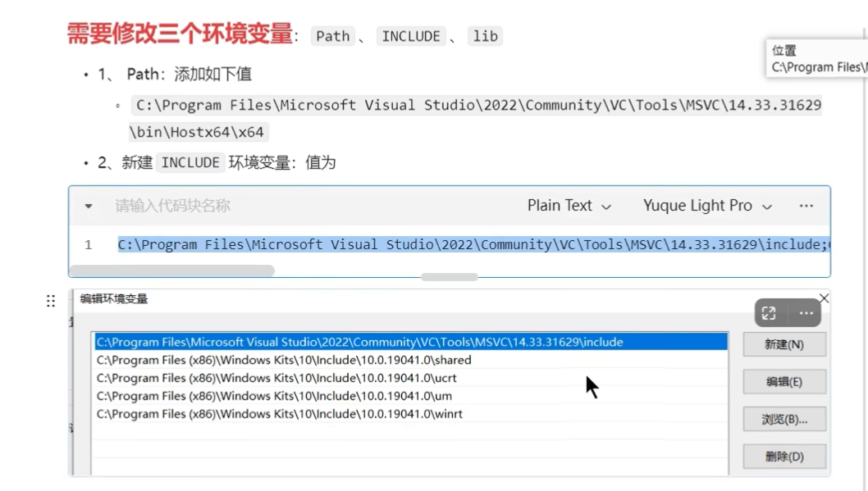Select the 10.0.19041.0\ucrt path row

coord(411,378)
